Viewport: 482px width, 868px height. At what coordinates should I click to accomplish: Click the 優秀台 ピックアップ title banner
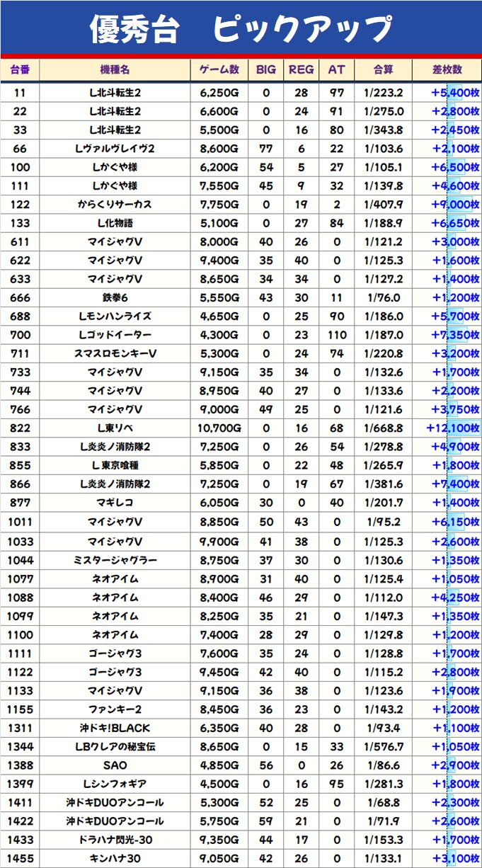click(x=241, y=28)
